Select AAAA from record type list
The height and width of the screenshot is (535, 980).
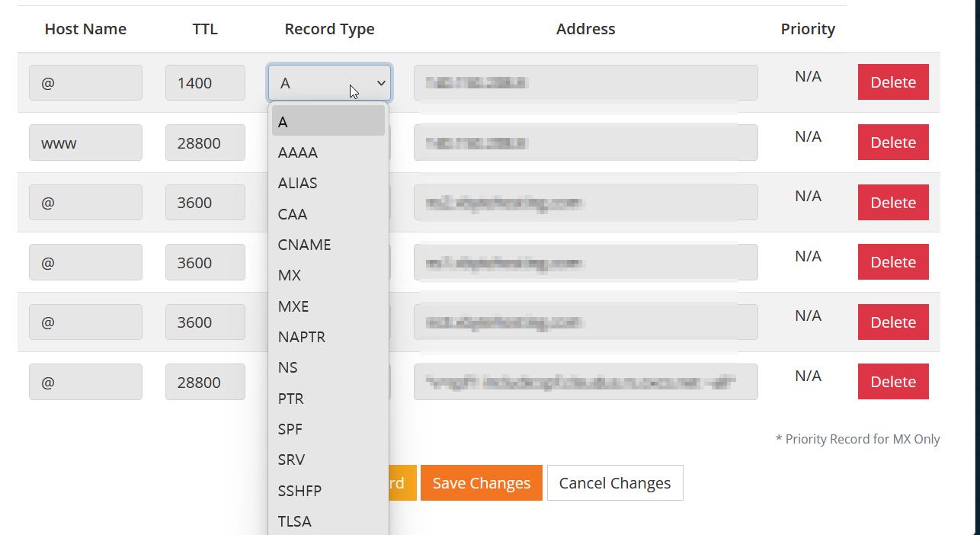click(298, 152)
